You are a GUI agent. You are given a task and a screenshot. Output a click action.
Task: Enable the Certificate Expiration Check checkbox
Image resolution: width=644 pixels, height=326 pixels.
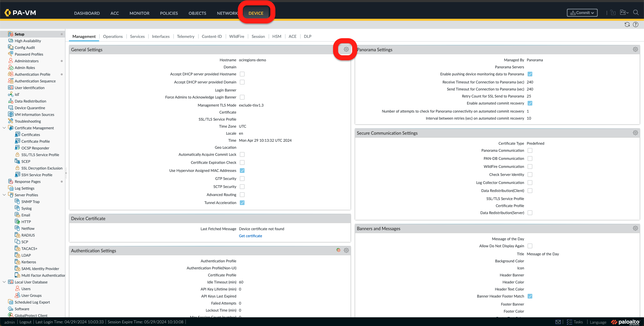point(242,162)
